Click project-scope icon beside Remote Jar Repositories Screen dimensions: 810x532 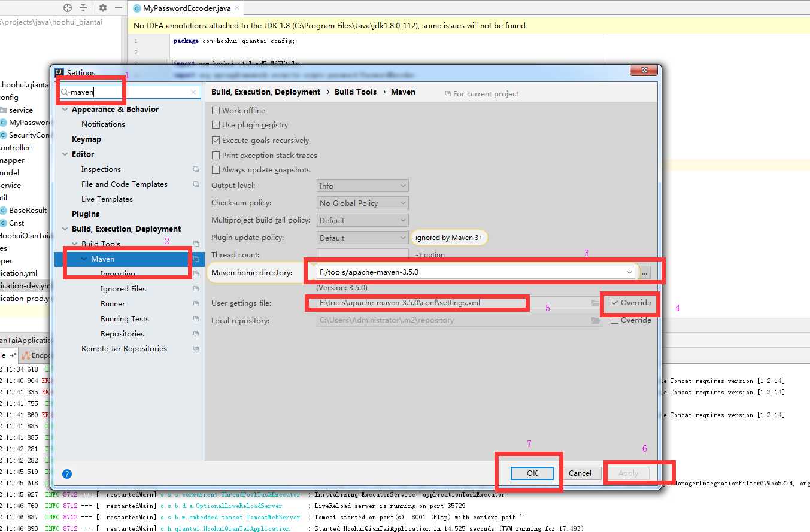[x=196, y=349]
